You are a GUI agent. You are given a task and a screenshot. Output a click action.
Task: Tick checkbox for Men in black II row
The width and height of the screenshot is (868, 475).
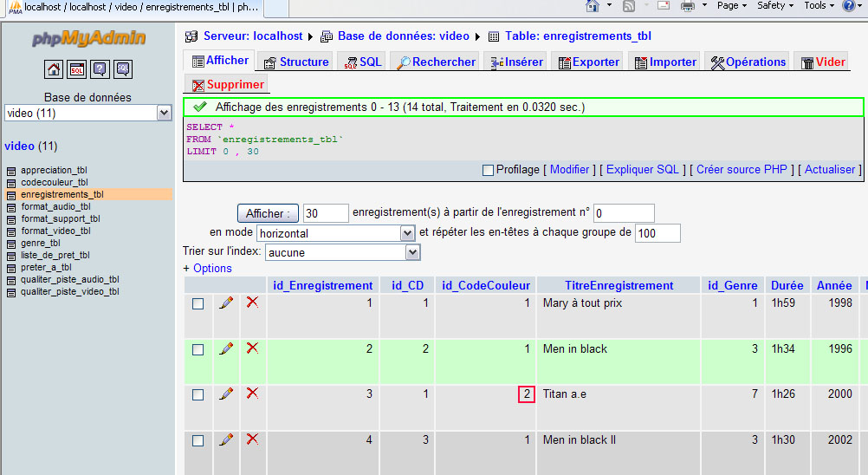(x=198, y=440)
